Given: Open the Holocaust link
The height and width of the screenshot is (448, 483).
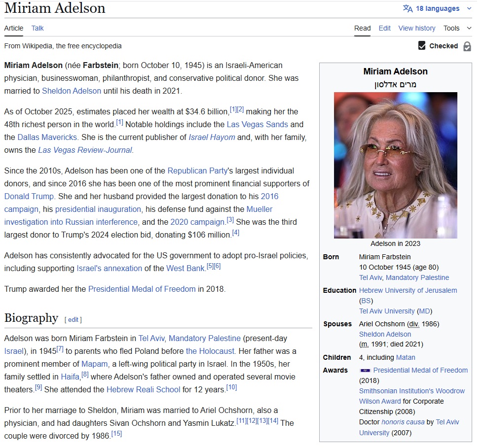Looking at the screenshot, I should [210, 351].
